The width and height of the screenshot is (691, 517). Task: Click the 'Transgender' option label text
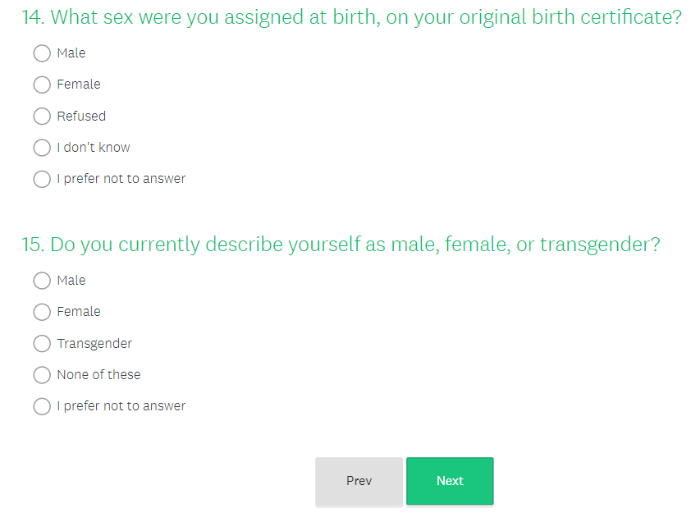click(94, 344)
